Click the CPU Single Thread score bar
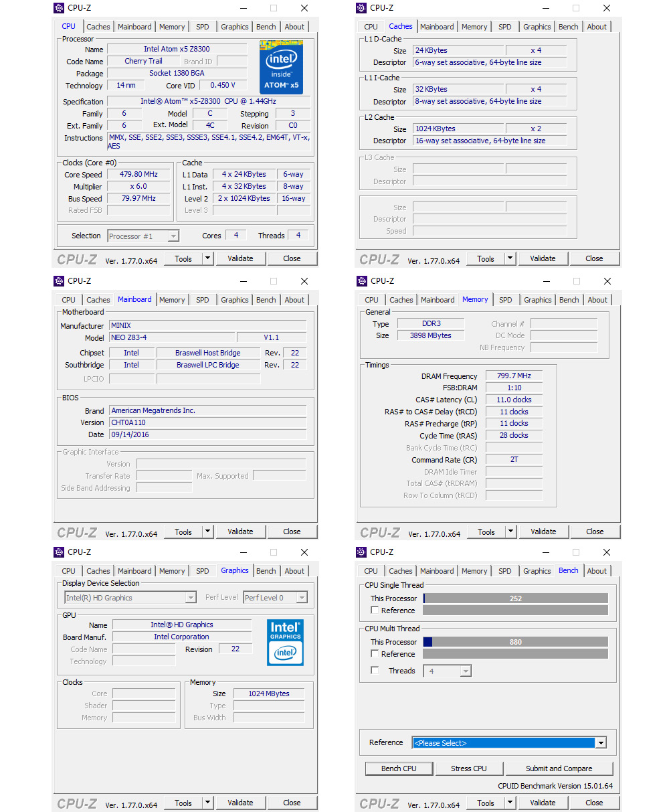 515,598
